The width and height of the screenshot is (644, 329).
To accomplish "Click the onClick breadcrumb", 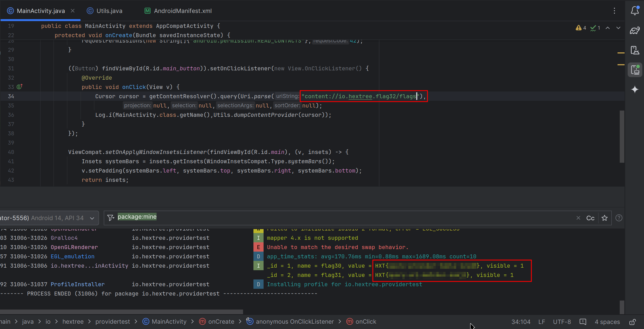I will [x=361, y=321].
